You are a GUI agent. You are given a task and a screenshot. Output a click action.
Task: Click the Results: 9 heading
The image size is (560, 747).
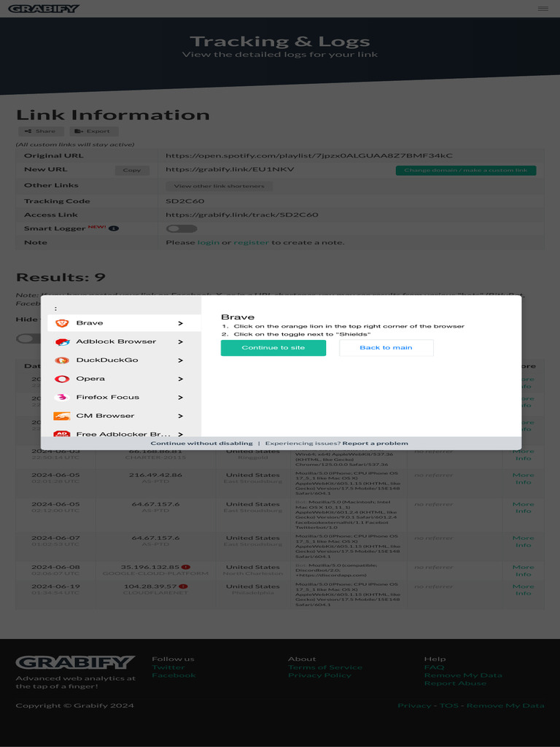(x=61, y=277)
